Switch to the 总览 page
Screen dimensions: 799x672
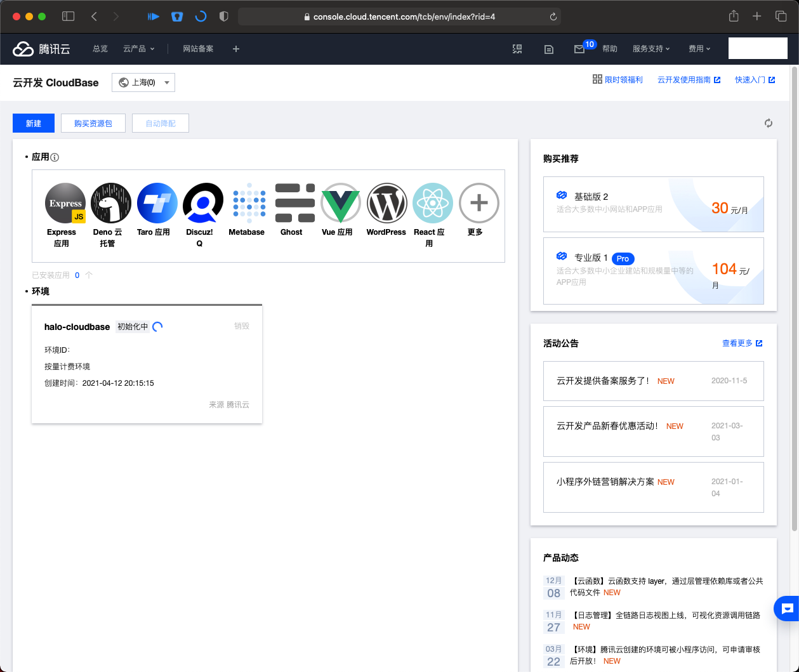point(100,48)
